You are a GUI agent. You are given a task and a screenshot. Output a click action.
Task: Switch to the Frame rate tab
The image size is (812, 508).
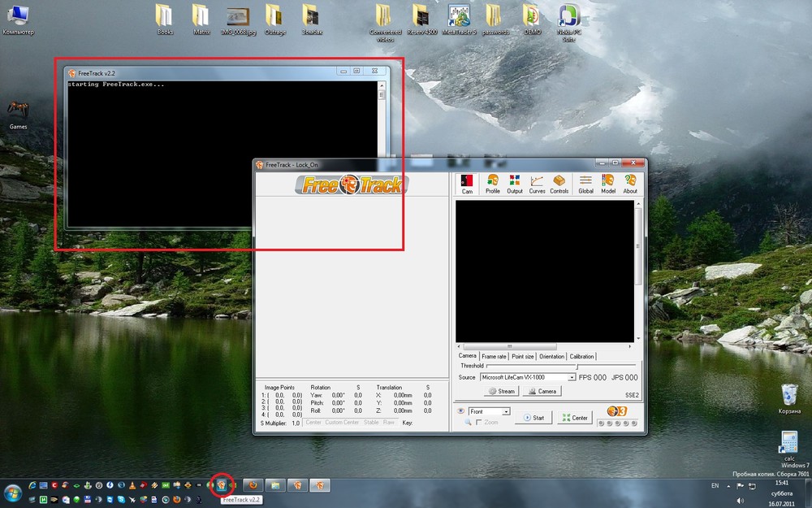coord(494,356)
